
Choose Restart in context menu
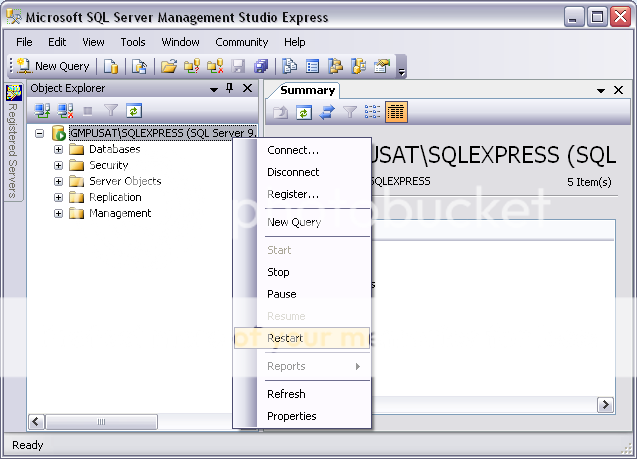(302, 338)
